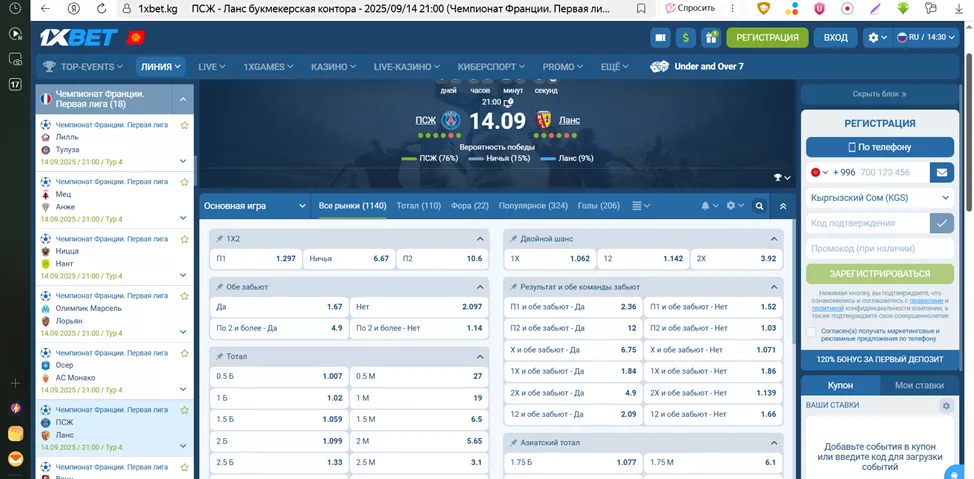This screenshot has height=479, width=974.
Task: Collapse the Чемпионат Франции Первая лига sidebar section
Action: coord(183,99)
